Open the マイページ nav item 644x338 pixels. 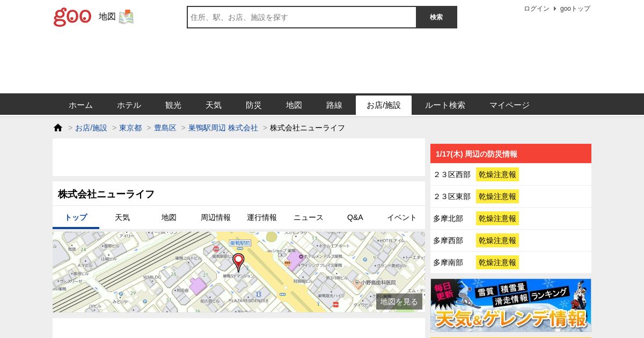click(x=509, y=105)
